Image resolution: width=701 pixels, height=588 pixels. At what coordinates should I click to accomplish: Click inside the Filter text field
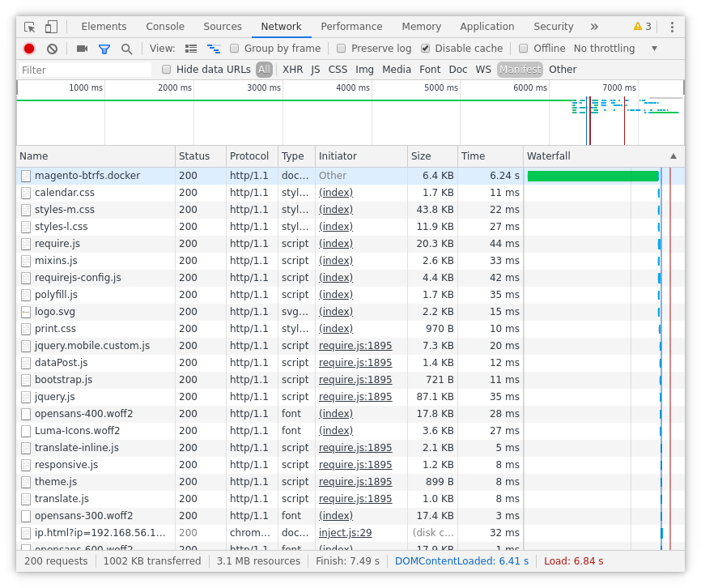tap(85, 70)
